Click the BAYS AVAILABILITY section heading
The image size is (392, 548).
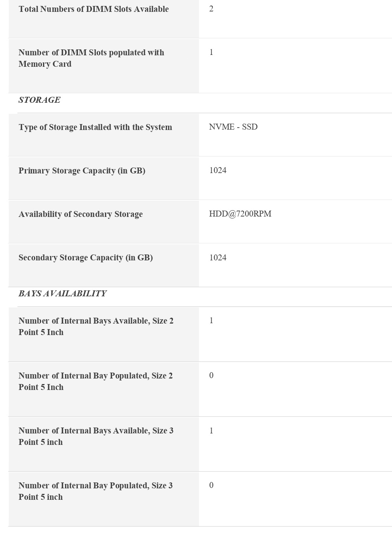(62, 294)
